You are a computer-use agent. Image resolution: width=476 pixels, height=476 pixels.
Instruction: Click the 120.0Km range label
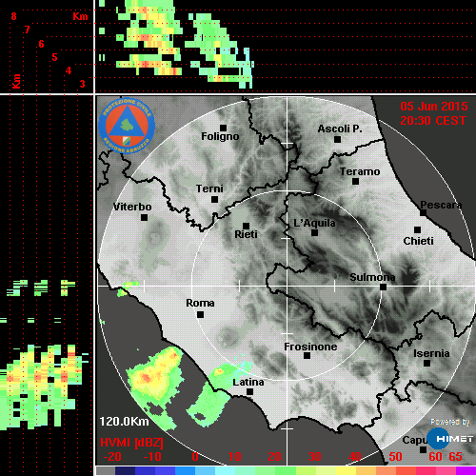point(124,422)
